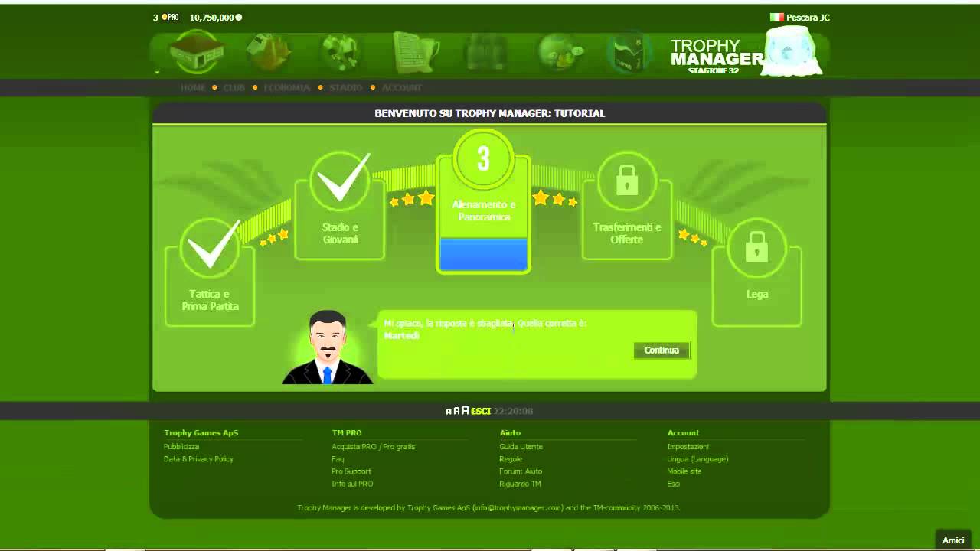Open Data & Privacy Policy link
980x551 pixels.
(198, 459)
